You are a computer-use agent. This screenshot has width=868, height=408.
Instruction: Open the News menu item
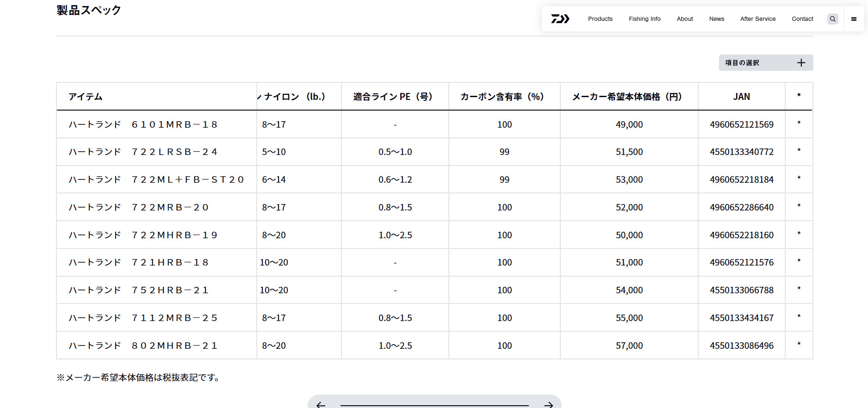tap(717, 19)
